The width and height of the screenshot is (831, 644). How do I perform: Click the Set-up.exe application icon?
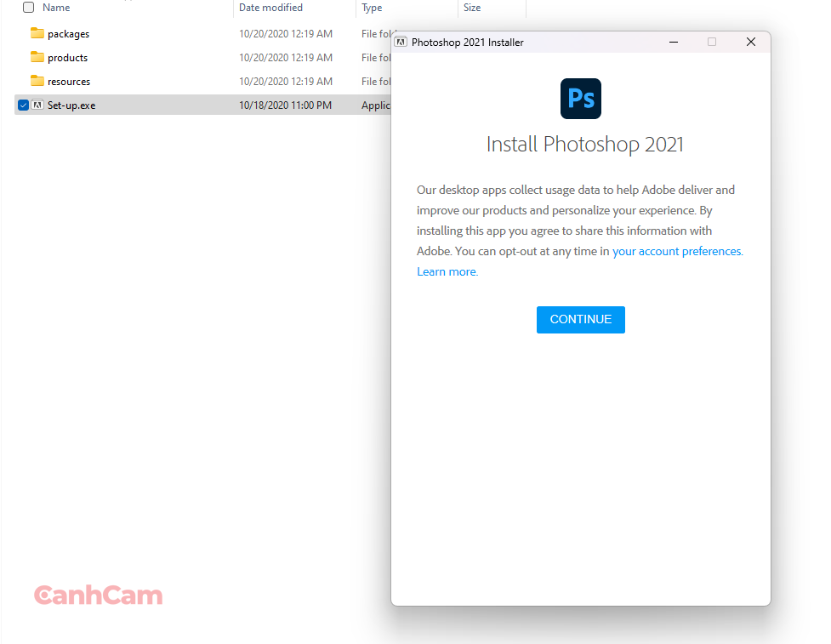pyautogui.click(x=37, y=105)
